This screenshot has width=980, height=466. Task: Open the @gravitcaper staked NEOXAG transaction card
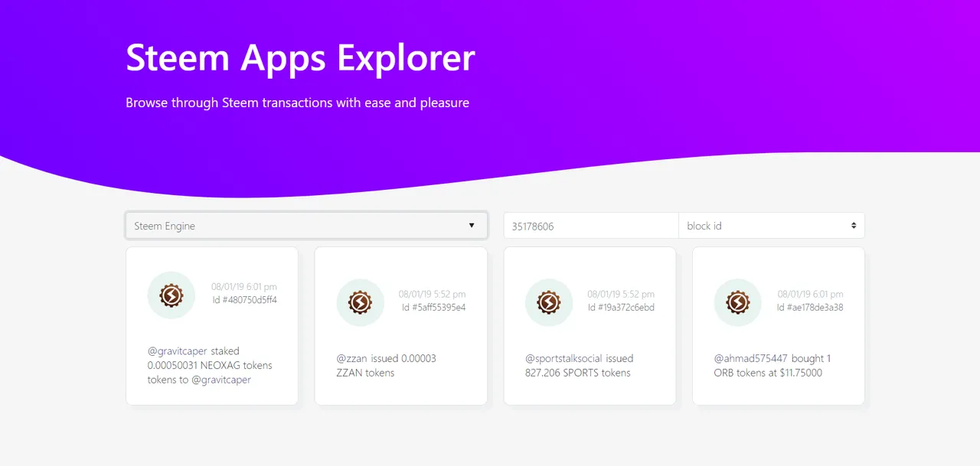tap(212, 326)
